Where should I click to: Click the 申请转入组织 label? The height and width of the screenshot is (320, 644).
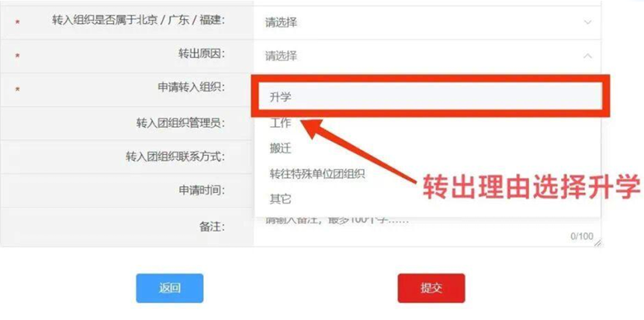[192, 87]
